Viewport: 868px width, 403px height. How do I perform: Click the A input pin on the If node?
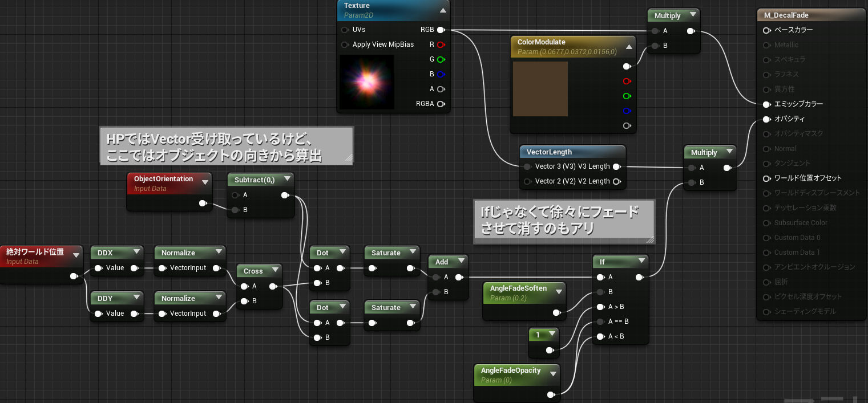coord(601,276)
